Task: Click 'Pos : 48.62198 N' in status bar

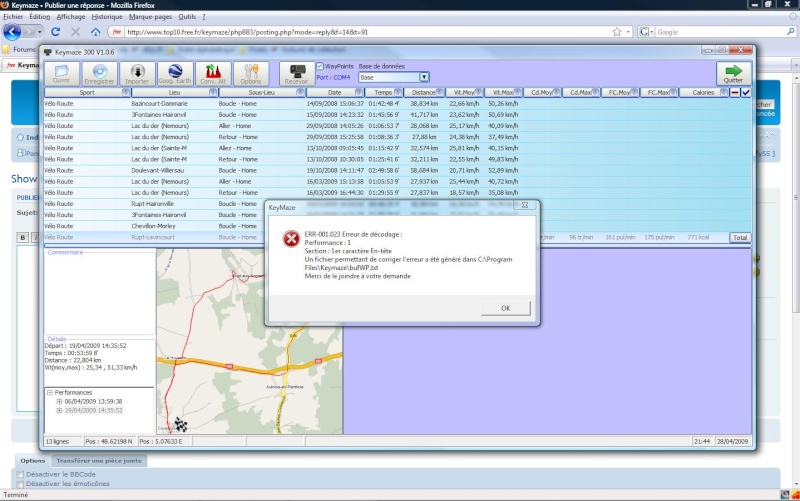Action: coord(110,441)
